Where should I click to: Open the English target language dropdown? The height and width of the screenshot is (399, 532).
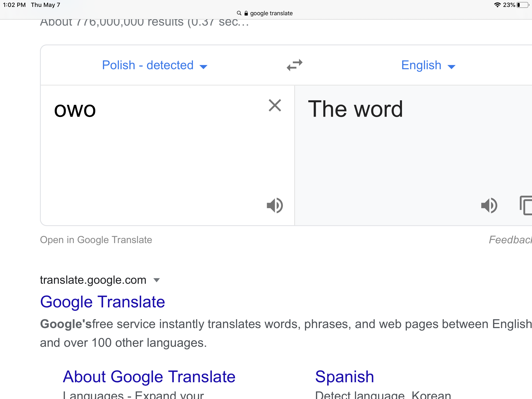click(x=428, y=65)
